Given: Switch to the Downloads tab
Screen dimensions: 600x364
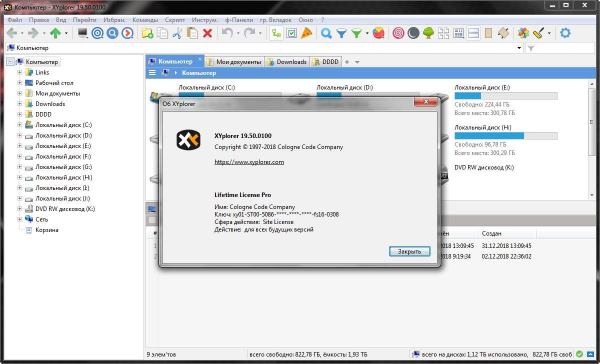Looking at the screenshot, I should click(286, 61).
